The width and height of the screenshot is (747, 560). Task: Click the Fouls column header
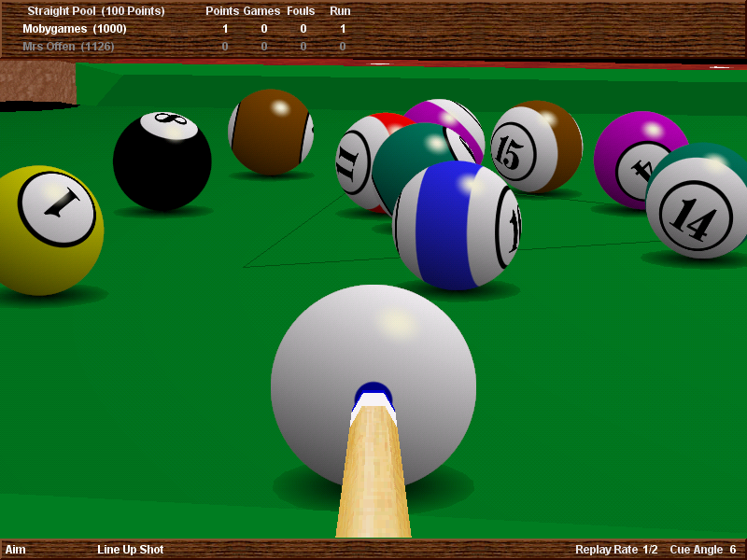point(301,11)
